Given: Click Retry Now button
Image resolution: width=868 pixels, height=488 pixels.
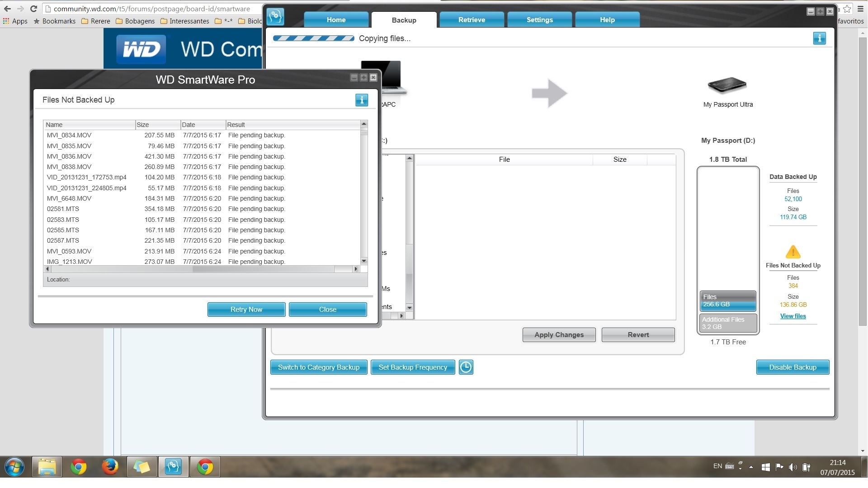Looking at the screenshot, I should pyautogui.click(x=246, y=310).
